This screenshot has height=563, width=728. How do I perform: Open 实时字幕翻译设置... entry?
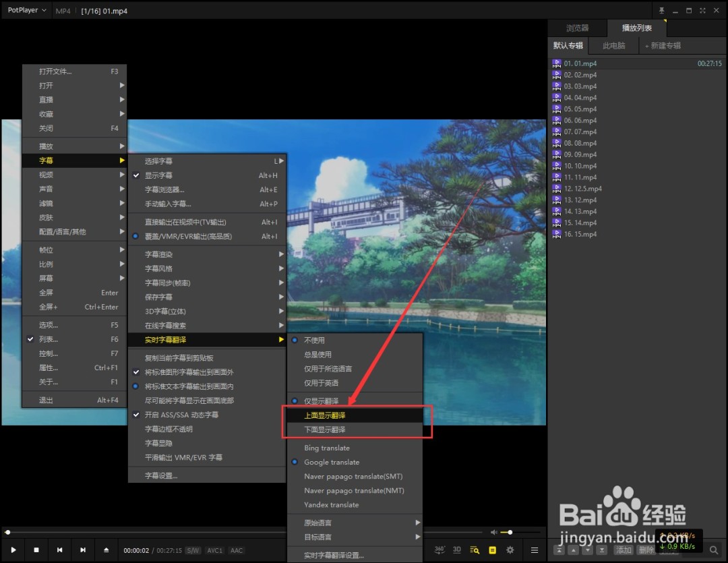[x=355, y=556]
